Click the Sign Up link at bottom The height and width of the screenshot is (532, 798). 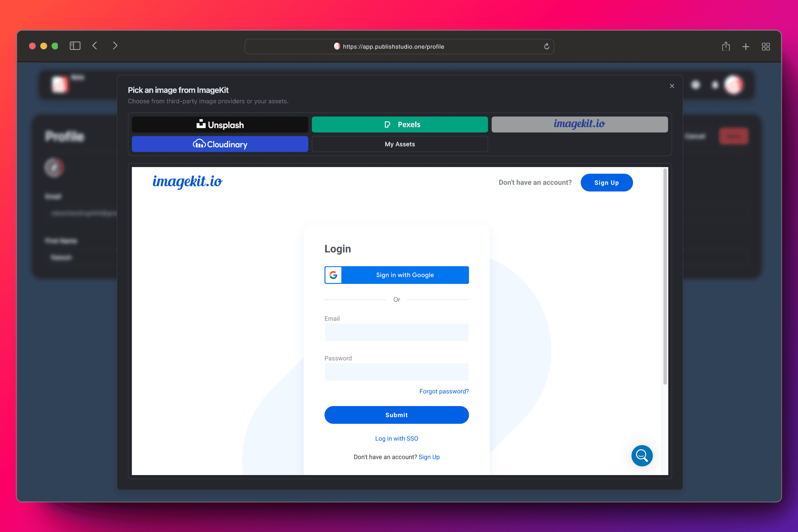click(x=429, y=457)
